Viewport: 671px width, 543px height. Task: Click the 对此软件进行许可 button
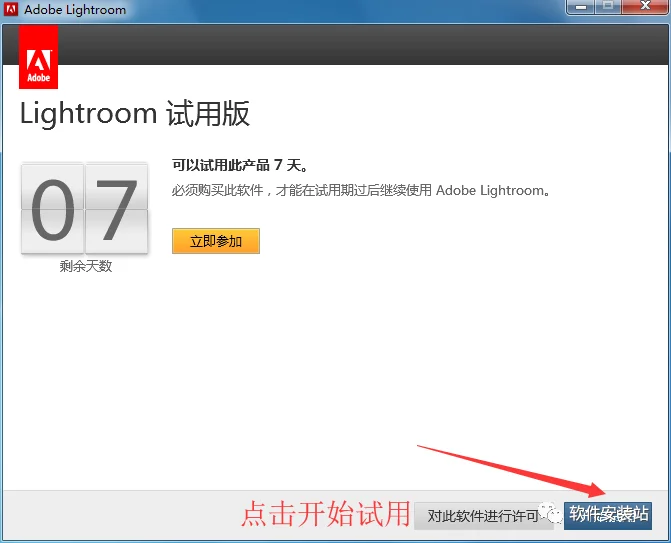(484, 516)
